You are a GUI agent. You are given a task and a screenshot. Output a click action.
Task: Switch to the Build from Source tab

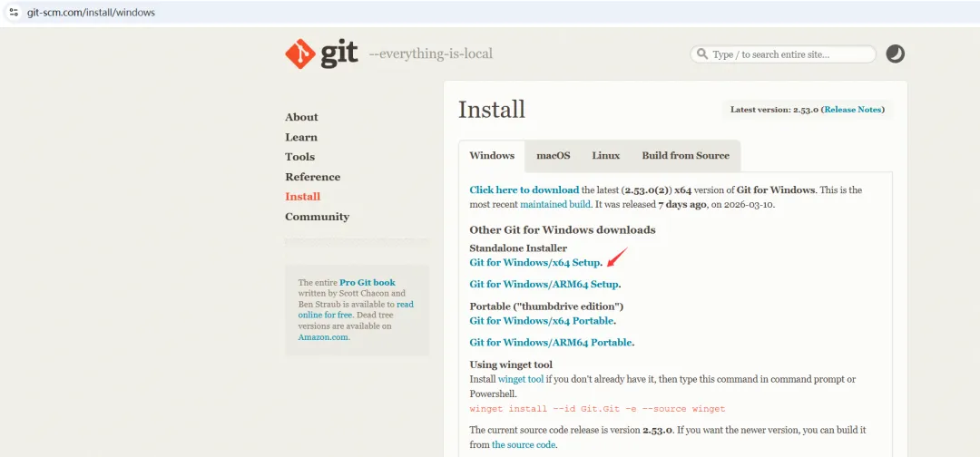(686, 155)
